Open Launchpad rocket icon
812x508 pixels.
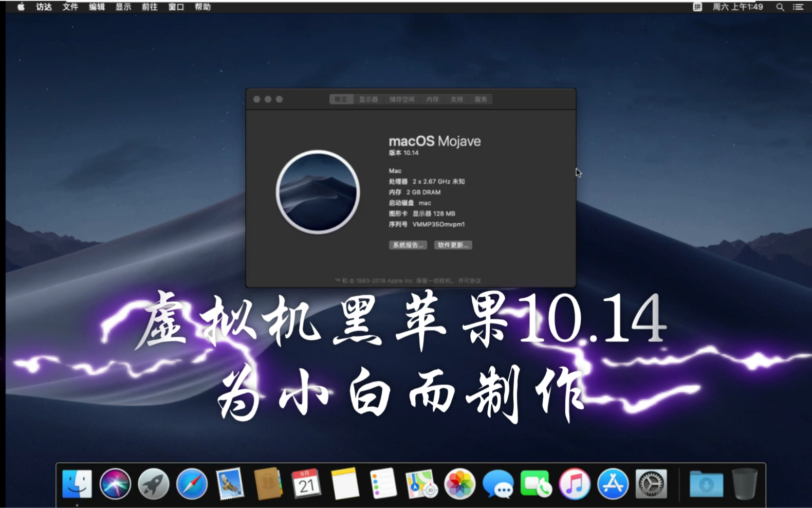point(153,484)
